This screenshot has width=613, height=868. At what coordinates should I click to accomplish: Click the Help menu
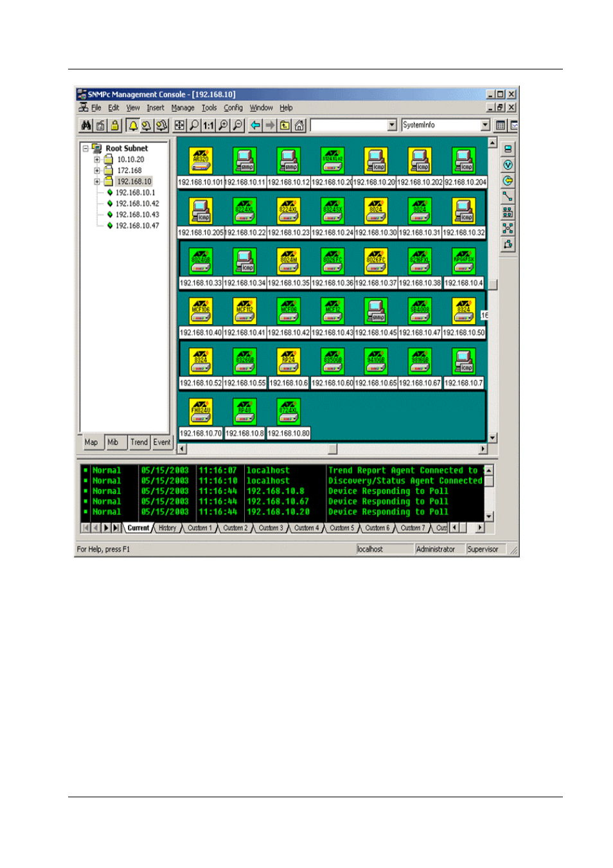point(286,108)
